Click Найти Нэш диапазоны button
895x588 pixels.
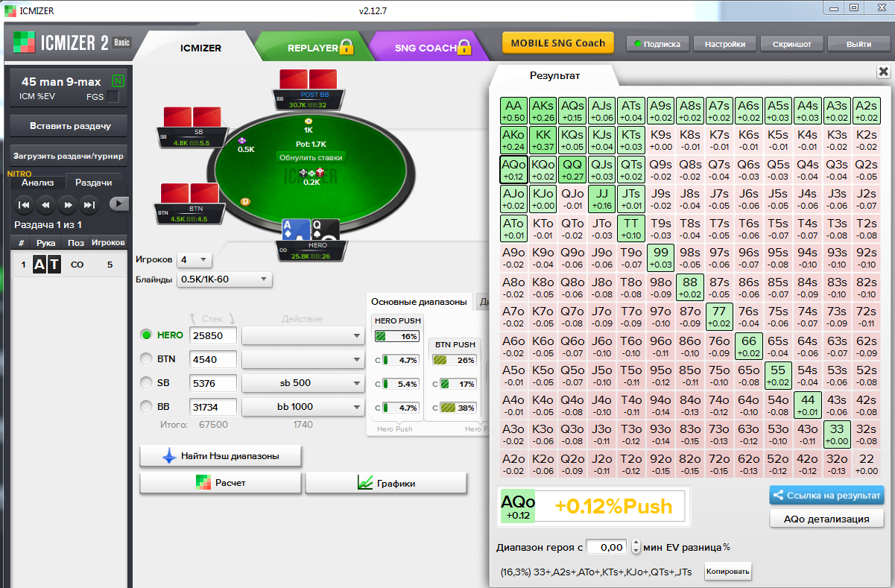coord(221,455)
